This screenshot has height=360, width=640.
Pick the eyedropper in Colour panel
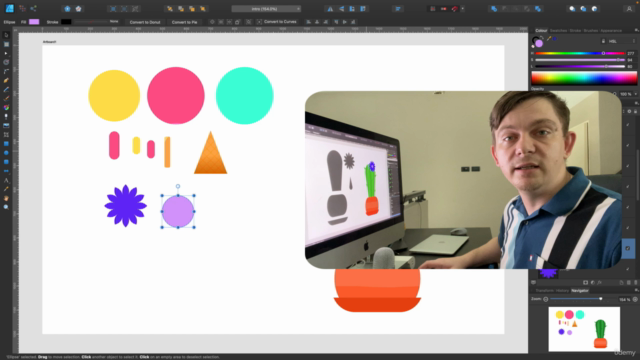tap(549, 39)
